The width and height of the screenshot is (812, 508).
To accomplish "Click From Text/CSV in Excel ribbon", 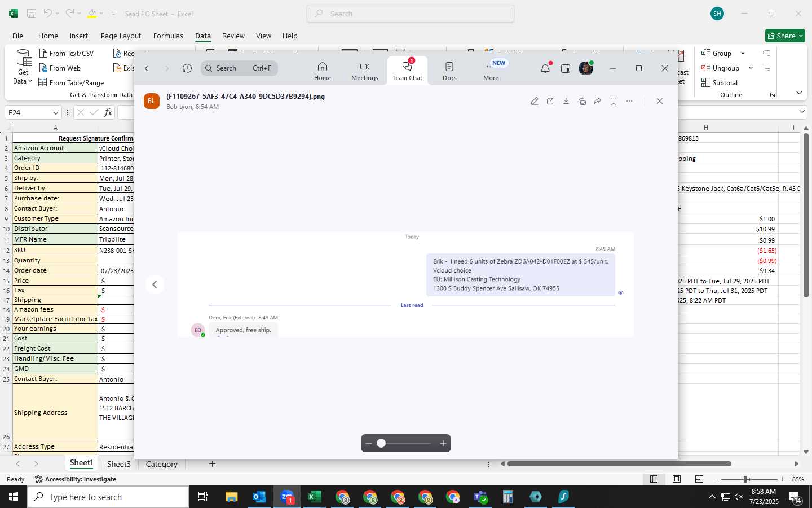I will click(x=66, y=53).
